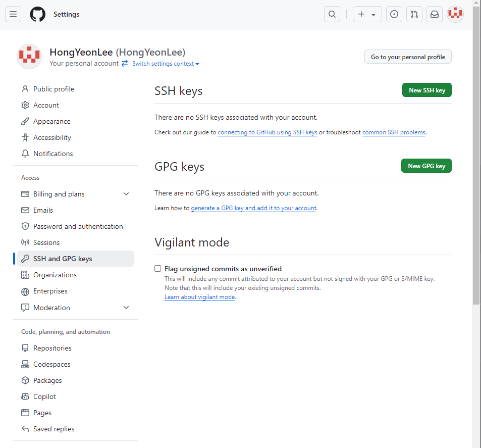Click the Copilot icon in sidebar

[25, 396]
